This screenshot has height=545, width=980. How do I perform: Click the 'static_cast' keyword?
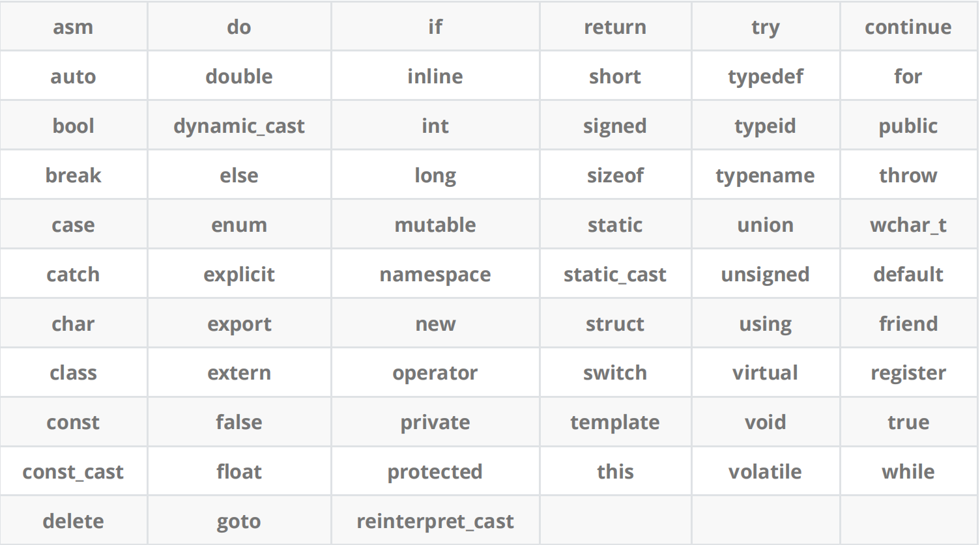(x=615, y=274)
